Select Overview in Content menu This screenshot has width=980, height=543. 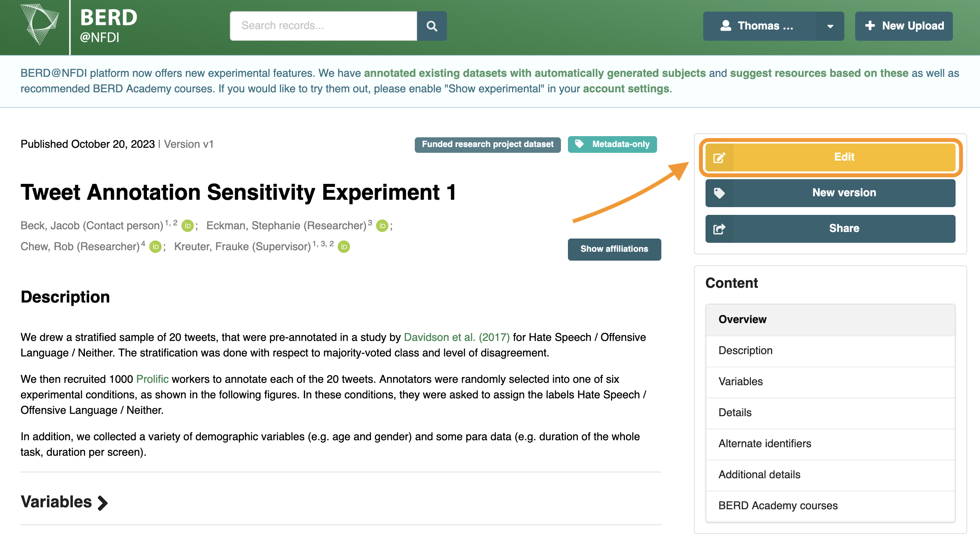click(830, 320)
